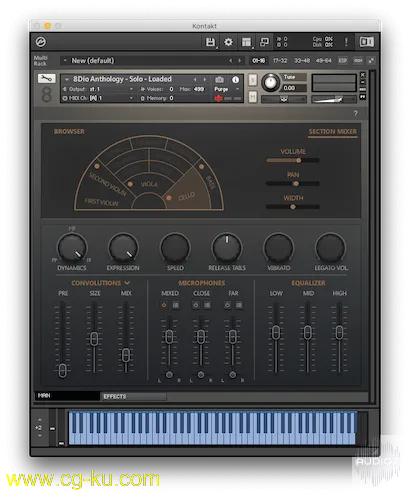Click the red purge status indicator

[218, 98]
